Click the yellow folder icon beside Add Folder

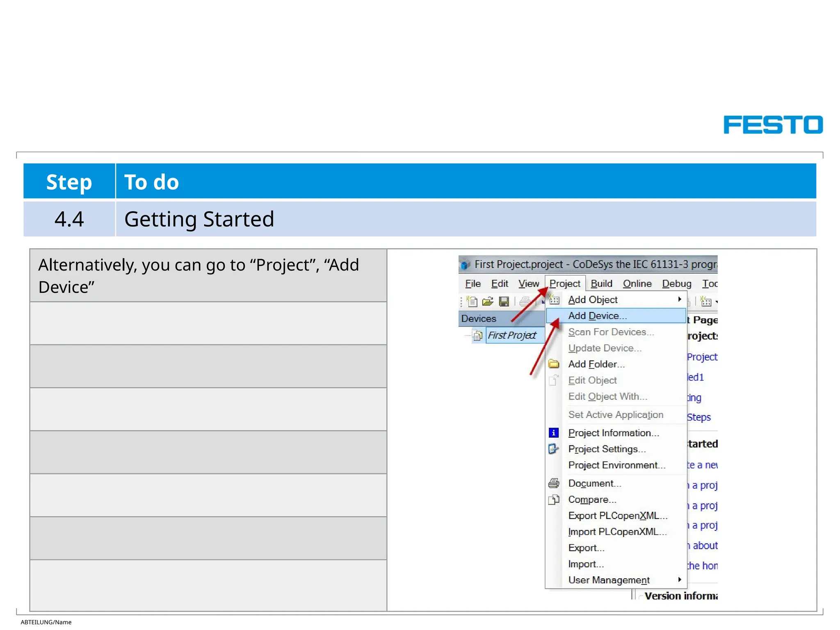[554, 364]
